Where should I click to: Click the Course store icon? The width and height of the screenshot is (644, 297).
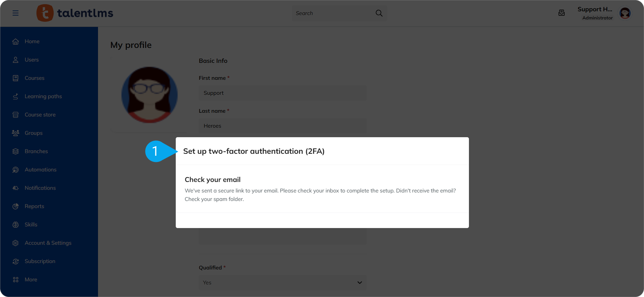click(15, 114)
